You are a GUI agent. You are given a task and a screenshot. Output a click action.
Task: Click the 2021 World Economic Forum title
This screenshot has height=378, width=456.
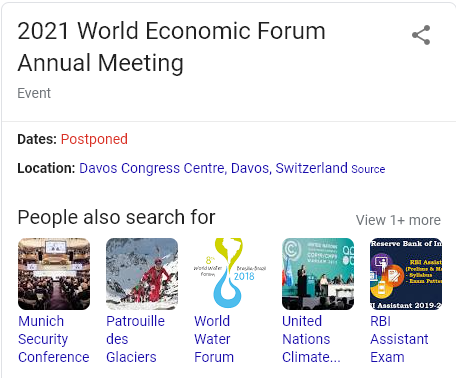(171, 47)
